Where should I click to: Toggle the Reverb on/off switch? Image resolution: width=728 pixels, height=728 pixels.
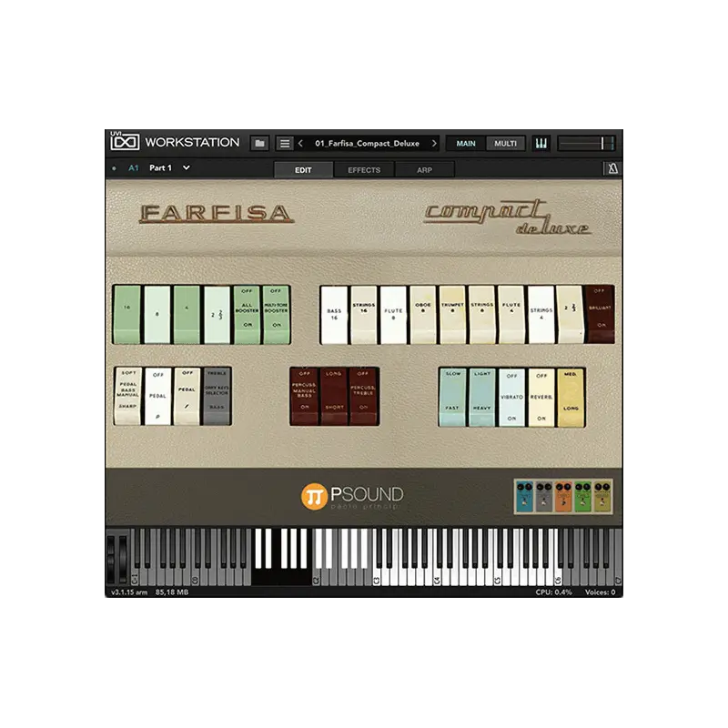541,398
